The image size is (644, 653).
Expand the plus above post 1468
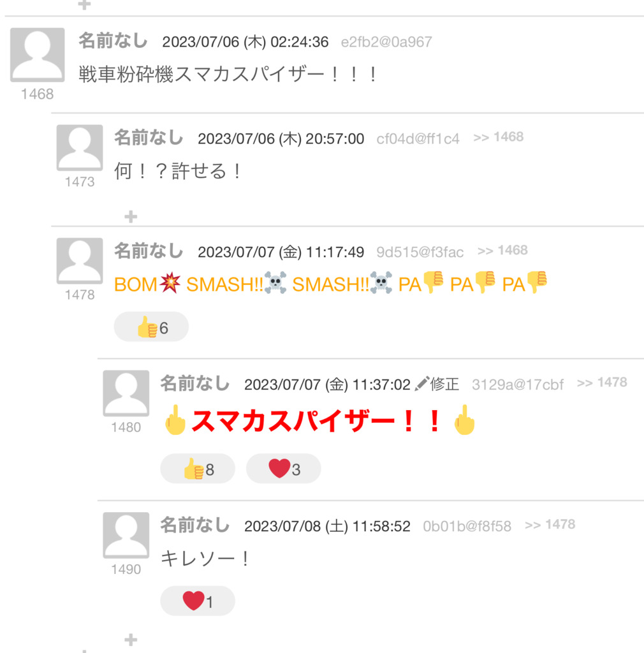(85, 4)
